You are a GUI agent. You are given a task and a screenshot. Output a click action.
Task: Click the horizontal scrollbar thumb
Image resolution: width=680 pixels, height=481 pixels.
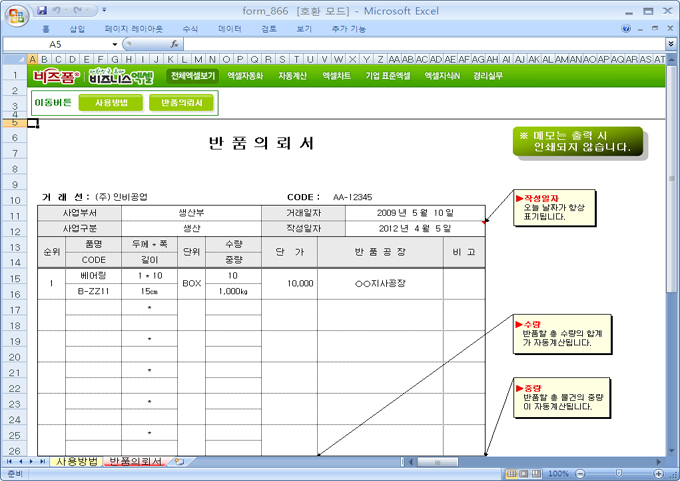click(x=437, y=462)
